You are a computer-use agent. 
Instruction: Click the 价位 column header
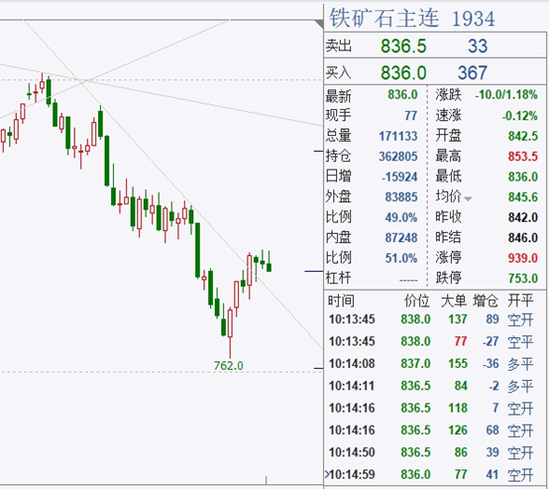point(417,301)
